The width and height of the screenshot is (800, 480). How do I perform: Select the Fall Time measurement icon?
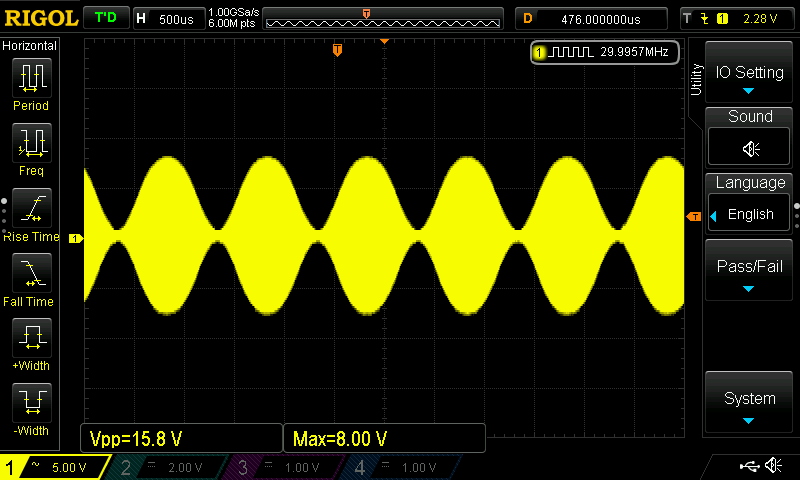coord(32,273)
